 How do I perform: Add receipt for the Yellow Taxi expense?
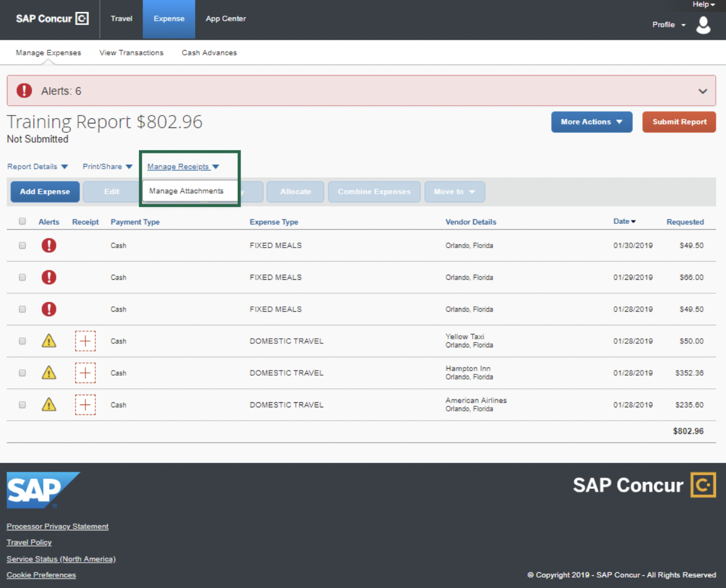[x=85, y=341]
